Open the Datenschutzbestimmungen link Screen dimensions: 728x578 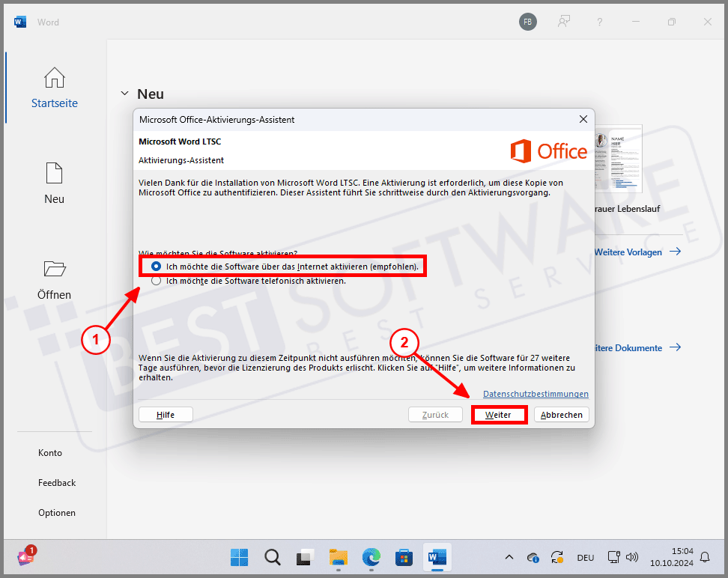[x=536, y=394]
